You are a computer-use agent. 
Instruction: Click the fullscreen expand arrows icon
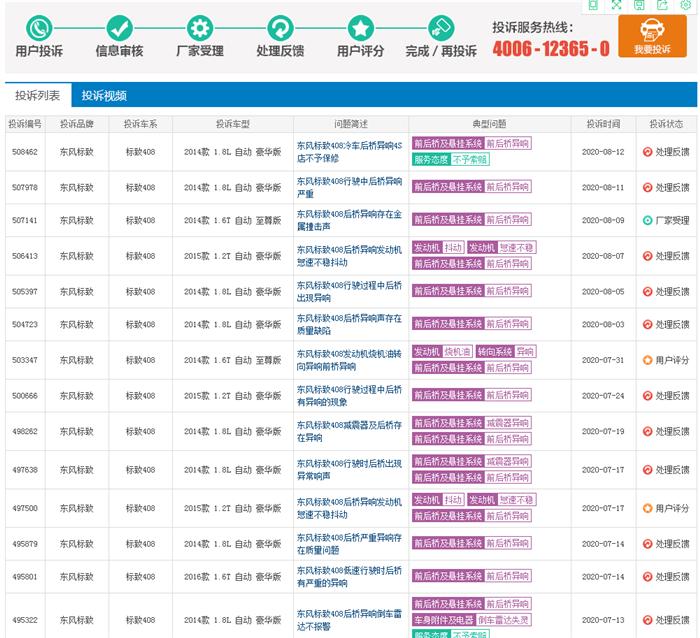coord(616,5)
